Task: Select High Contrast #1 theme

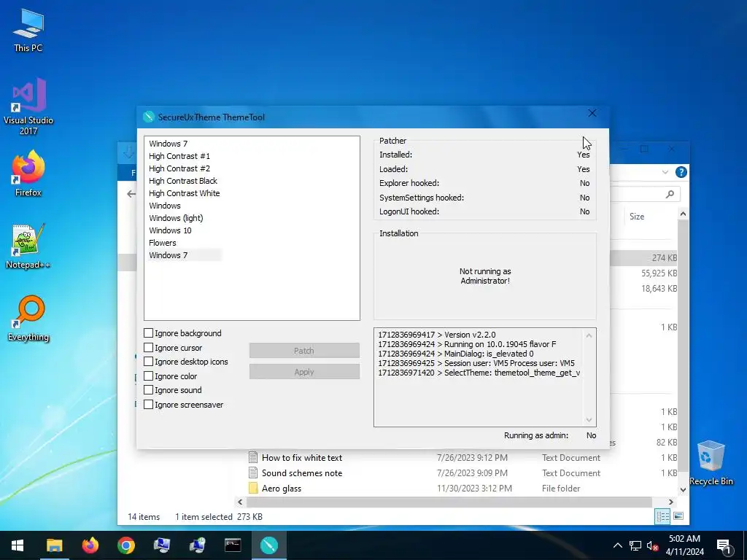Action: tap(179, 156)
